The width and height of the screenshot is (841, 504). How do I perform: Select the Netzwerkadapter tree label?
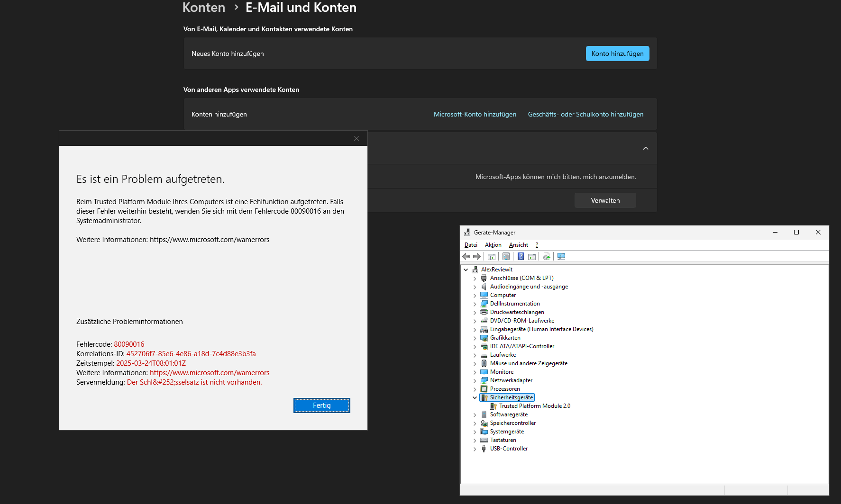[x=511, y=380]
